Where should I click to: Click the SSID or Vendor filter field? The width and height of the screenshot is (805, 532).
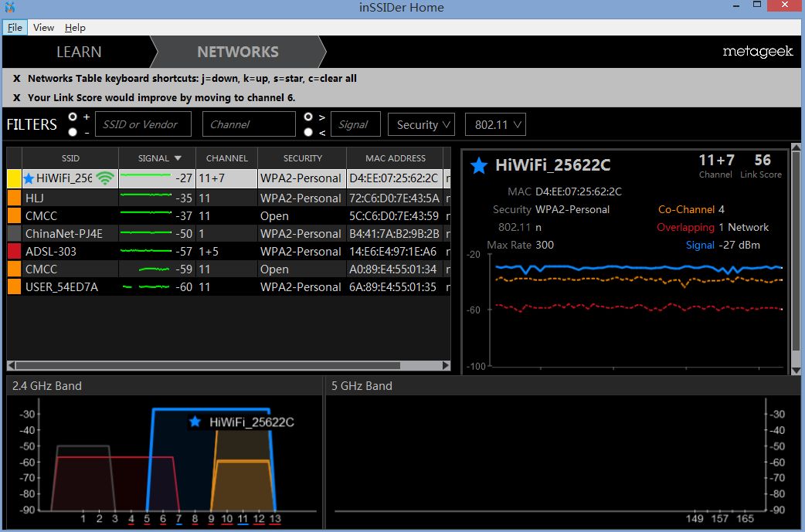pos(143,124)
